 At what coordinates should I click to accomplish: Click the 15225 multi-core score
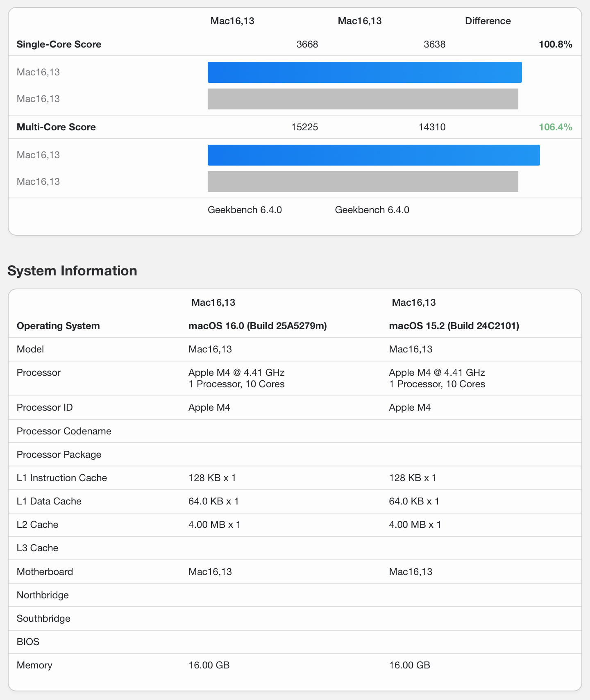point(304,127)
